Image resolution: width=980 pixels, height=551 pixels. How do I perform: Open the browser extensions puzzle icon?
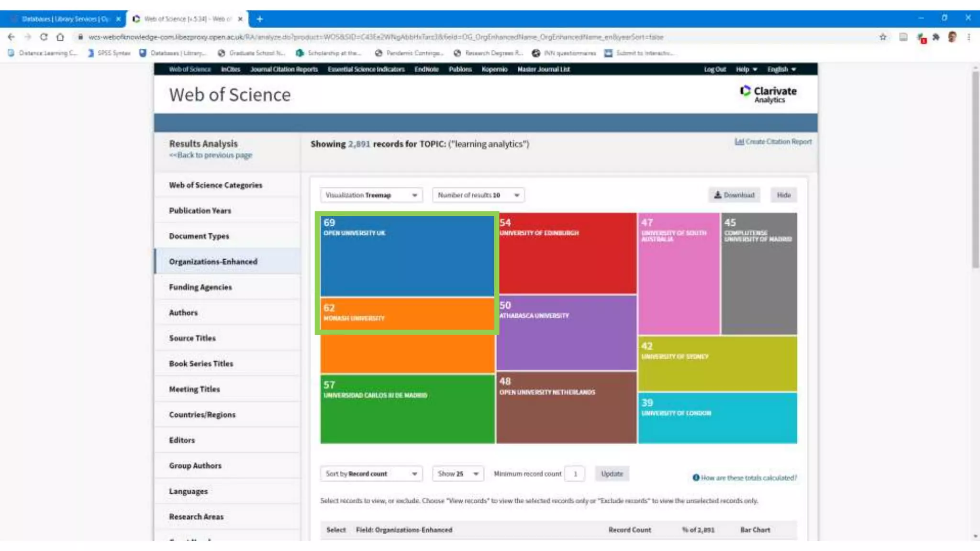pos(936,37)
